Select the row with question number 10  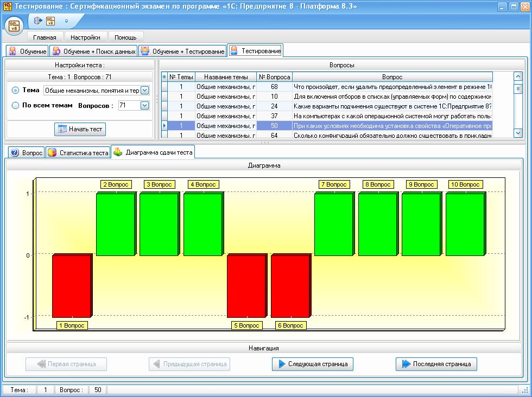327,97
